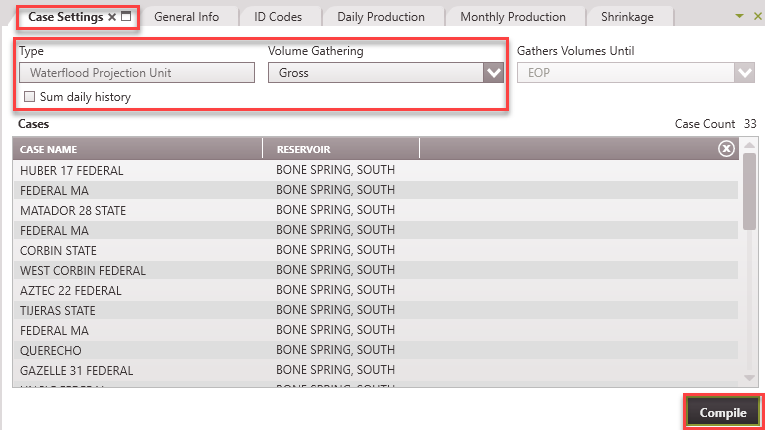Select the Monthly Production tab

(512, 17)
